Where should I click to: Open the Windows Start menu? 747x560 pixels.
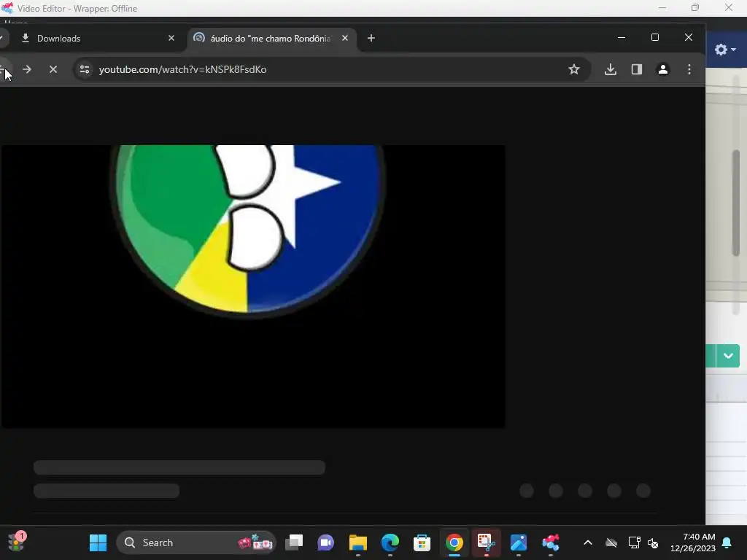98,542
